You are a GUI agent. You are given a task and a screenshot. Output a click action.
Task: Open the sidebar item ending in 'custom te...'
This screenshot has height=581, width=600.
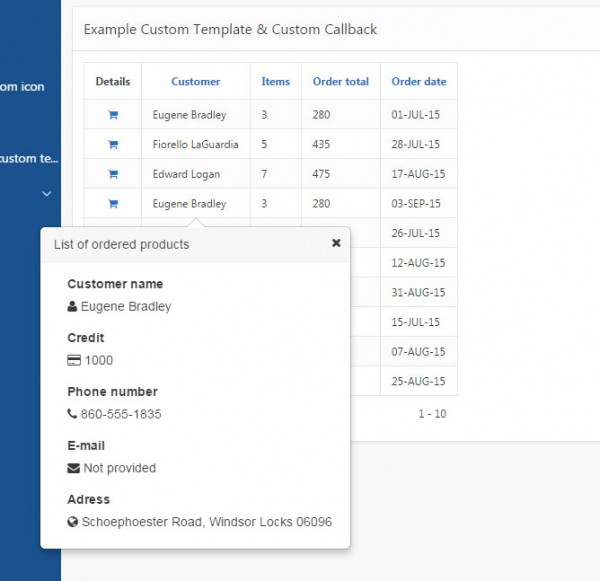[29, 158]
